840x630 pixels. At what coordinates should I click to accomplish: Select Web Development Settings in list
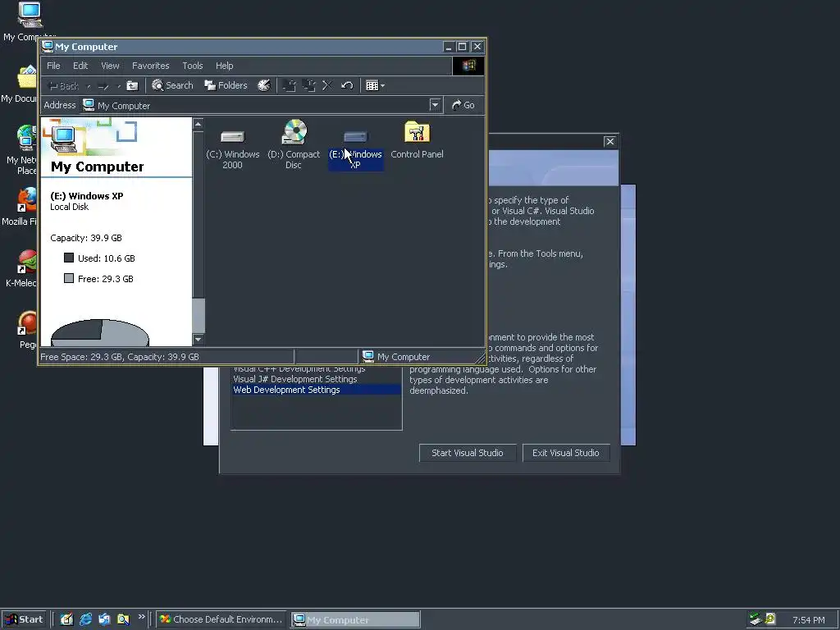click(x=317, y=390)
